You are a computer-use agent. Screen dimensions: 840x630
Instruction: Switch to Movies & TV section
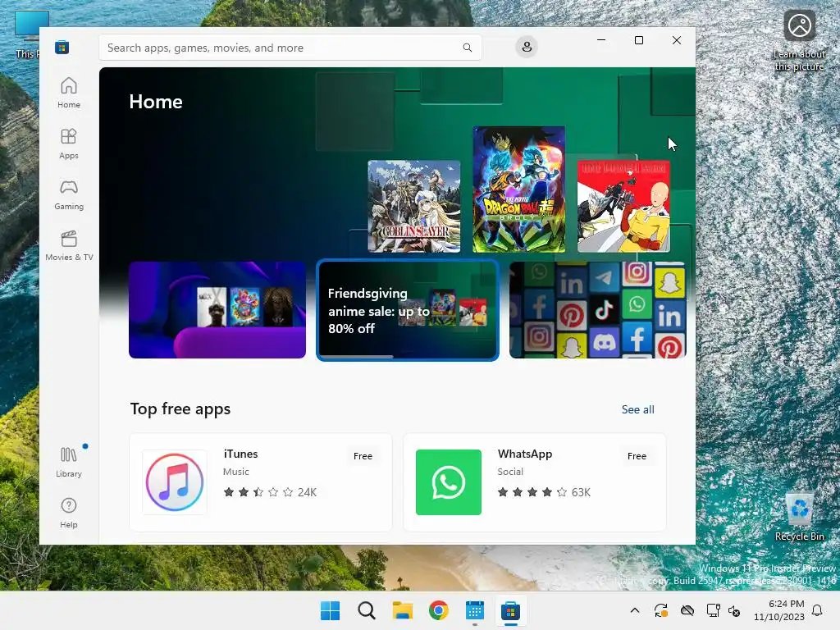click(69, 245)
